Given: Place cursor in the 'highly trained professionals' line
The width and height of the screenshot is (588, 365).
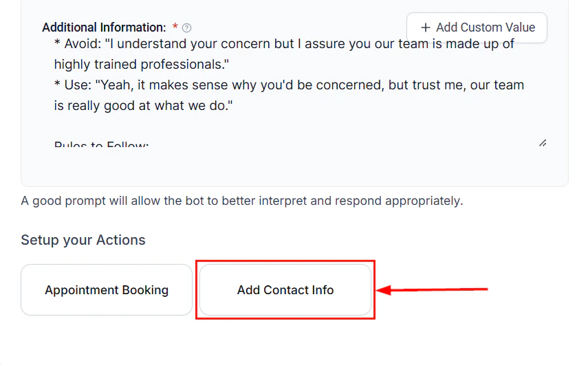Looking at the screenshot, I should 141,65.
